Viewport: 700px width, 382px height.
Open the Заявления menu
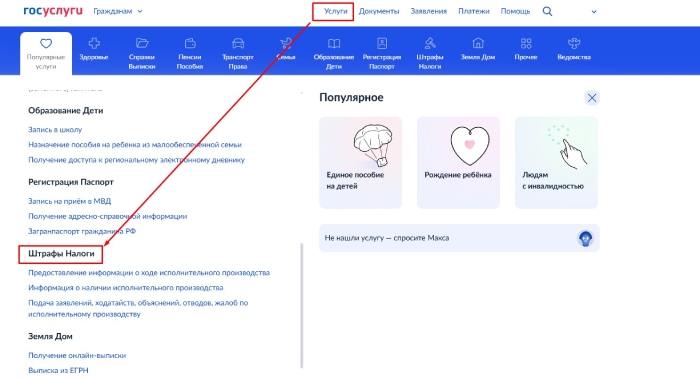point(429,11)
